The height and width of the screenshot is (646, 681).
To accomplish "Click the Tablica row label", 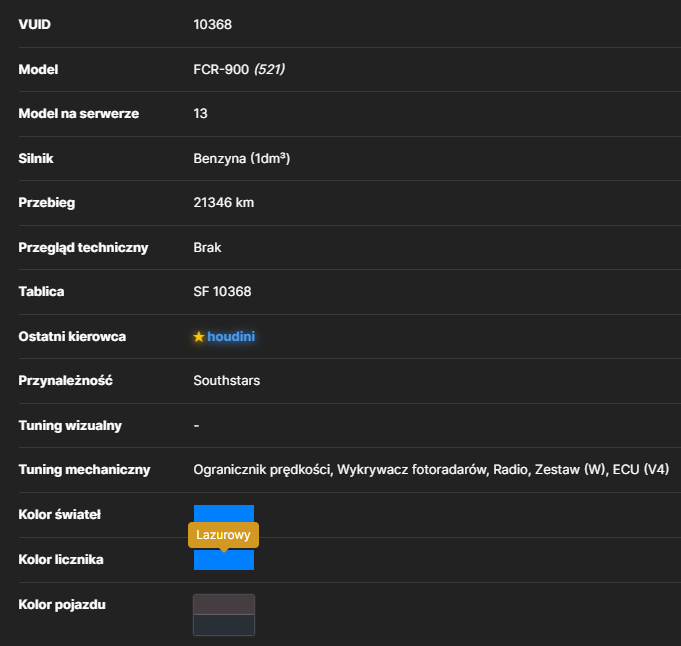I will (41, 292).
